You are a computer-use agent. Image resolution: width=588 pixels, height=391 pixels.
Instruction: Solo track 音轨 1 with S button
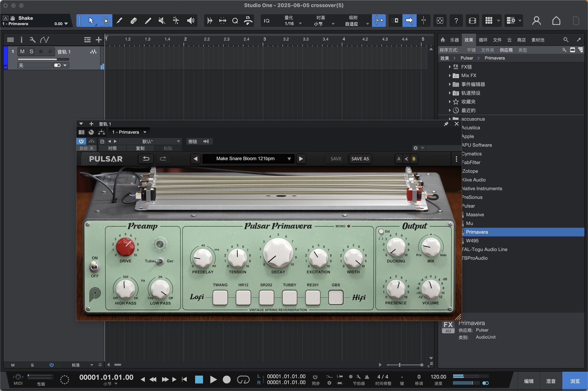pyautogui.click(x=31, y=52)
